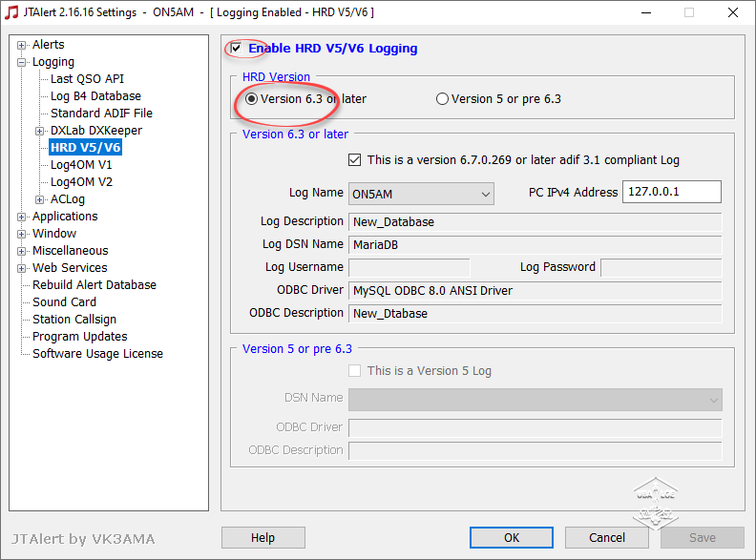756x560 pixels.
Task: Confirm settings with OK button
Action: click(512, 537)
